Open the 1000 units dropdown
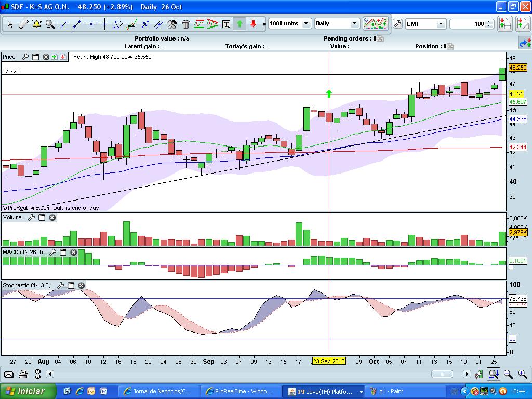Screen dimensions: 532x399 click(x=289, y=23)
